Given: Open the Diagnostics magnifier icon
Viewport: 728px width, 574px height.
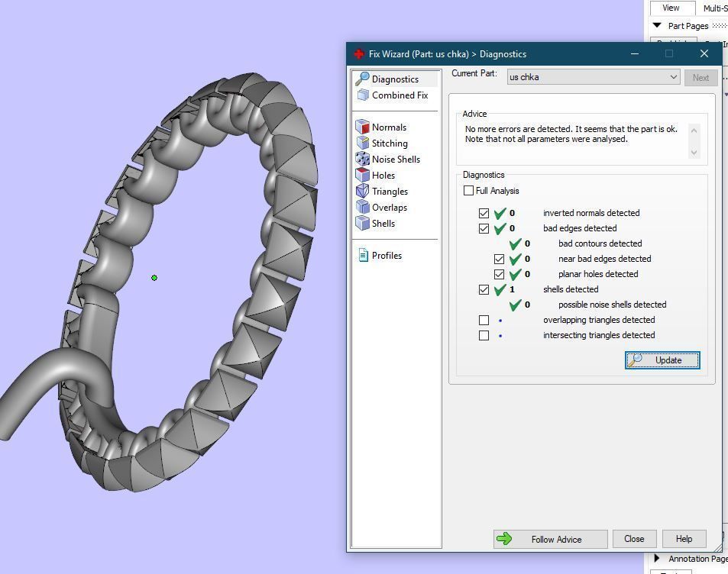Looking at the screenshot, I should coord(362,79).
